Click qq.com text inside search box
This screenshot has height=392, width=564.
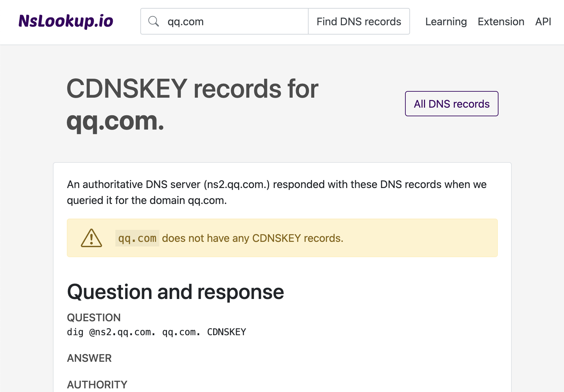tap(185, 21)
